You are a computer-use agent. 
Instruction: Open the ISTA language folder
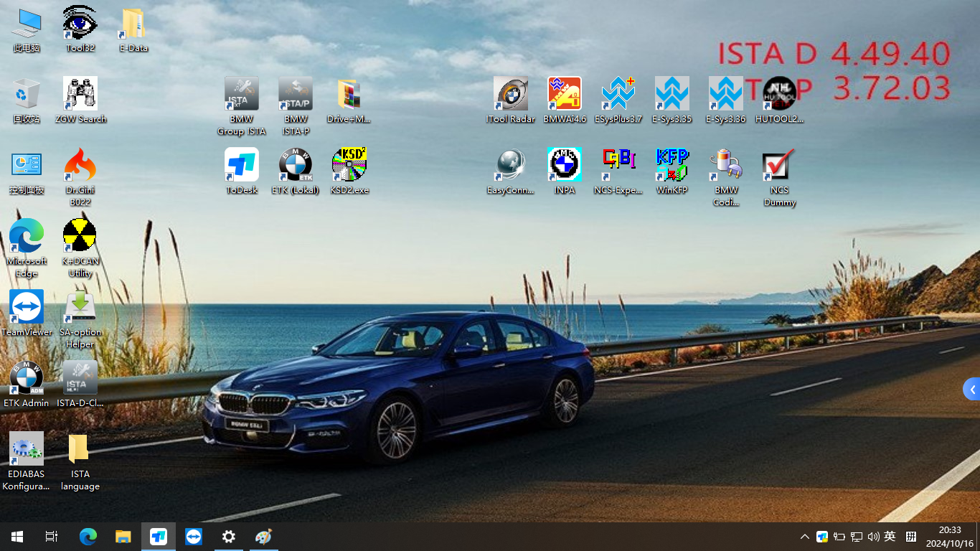click(80, 461)
